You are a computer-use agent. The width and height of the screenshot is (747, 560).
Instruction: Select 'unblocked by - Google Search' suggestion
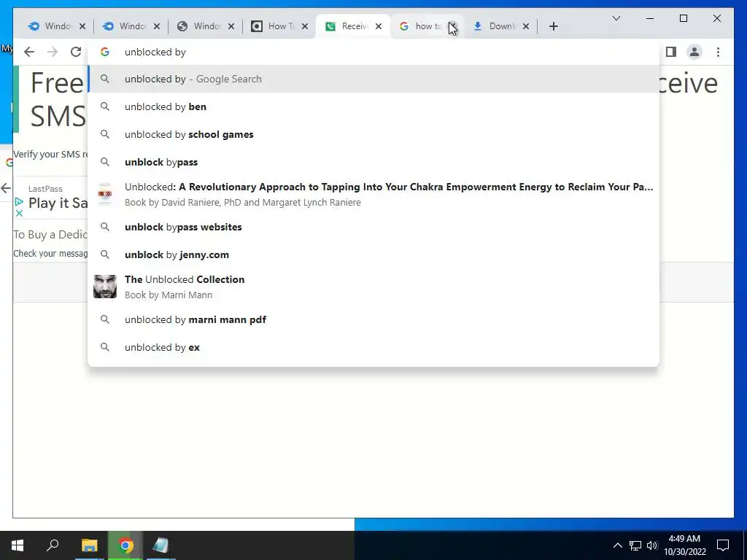(374, 79)
